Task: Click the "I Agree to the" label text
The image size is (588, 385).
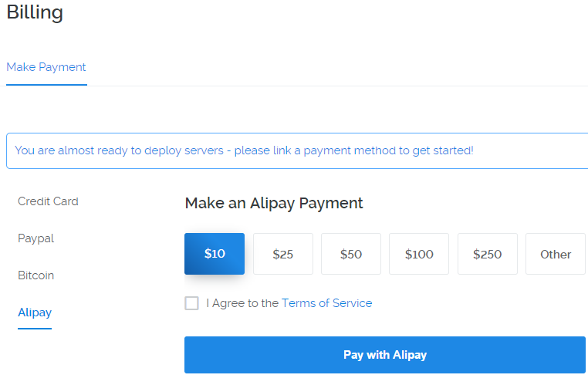Action: tap(242, 303)
